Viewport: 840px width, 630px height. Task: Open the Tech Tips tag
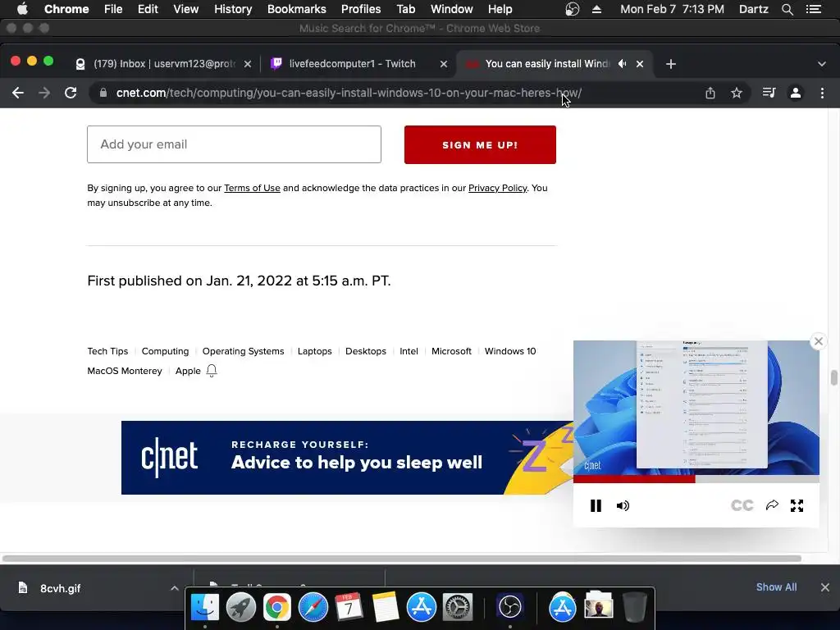click(x=107, y=351)
